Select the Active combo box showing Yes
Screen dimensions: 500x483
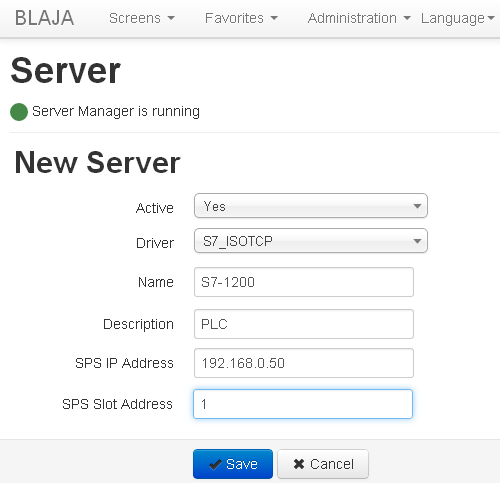click(311, 206)
